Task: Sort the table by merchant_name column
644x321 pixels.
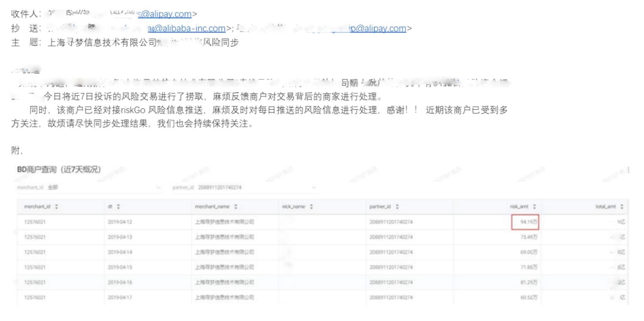Action: [x=236, y=207]
